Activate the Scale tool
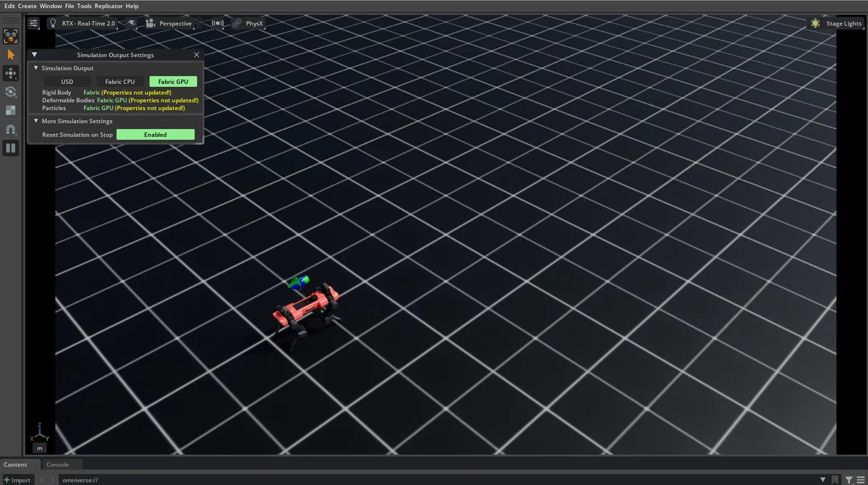868x485 pixels. pyautogui.click(x=10, y=111)
